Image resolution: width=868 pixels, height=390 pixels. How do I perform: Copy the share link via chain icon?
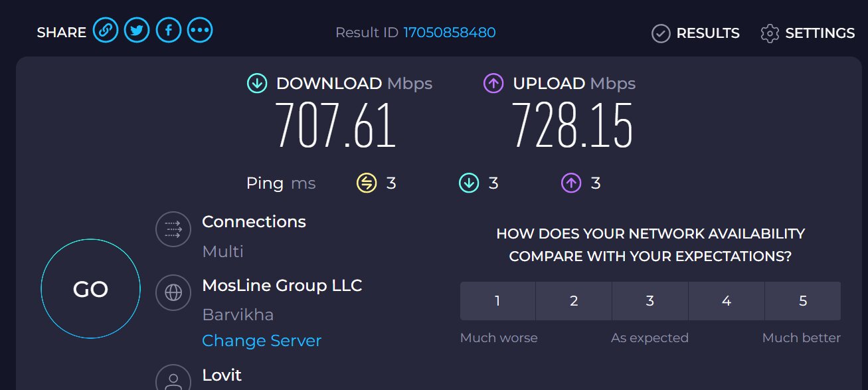[x=105, y=31]
